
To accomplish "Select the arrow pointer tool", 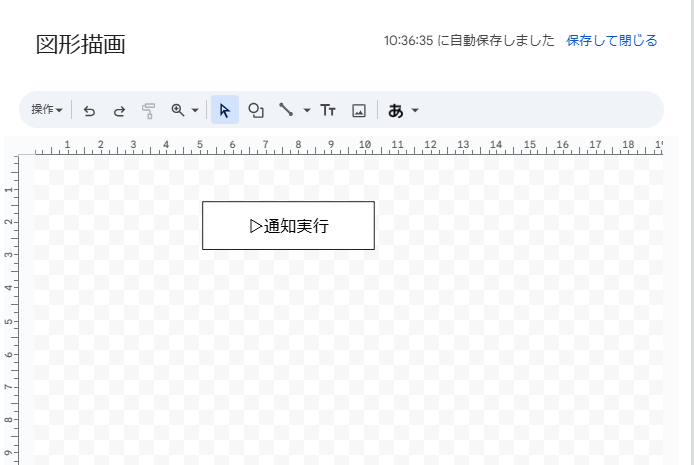I will click(225, 110).
